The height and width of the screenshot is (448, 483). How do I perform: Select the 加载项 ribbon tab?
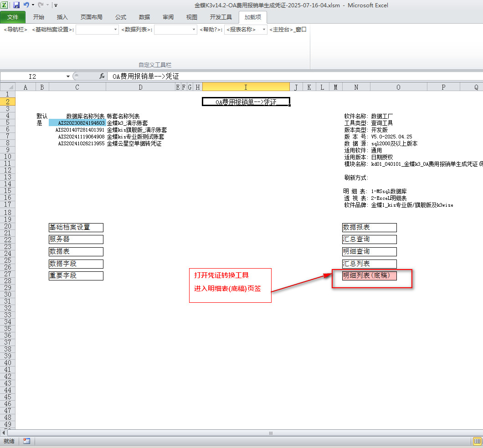(x=253, y=17)
